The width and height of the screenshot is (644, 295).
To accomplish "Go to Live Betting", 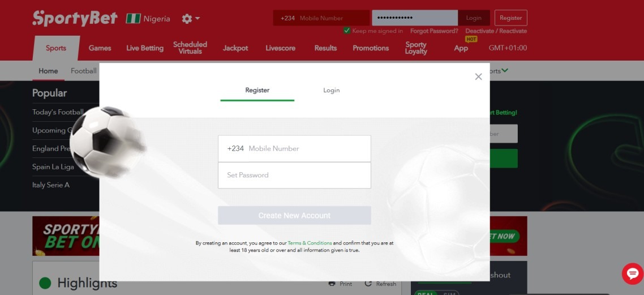I will point(144,48).
